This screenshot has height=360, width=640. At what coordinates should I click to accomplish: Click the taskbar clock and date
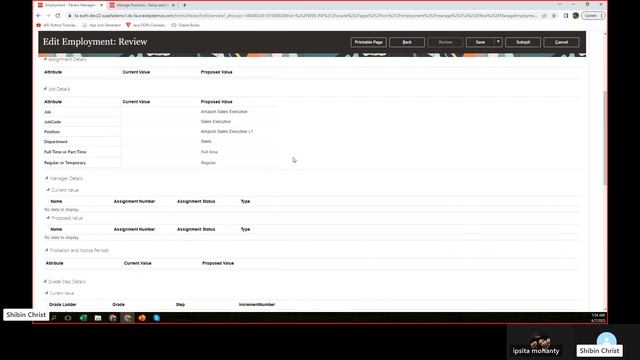(598, 318)
